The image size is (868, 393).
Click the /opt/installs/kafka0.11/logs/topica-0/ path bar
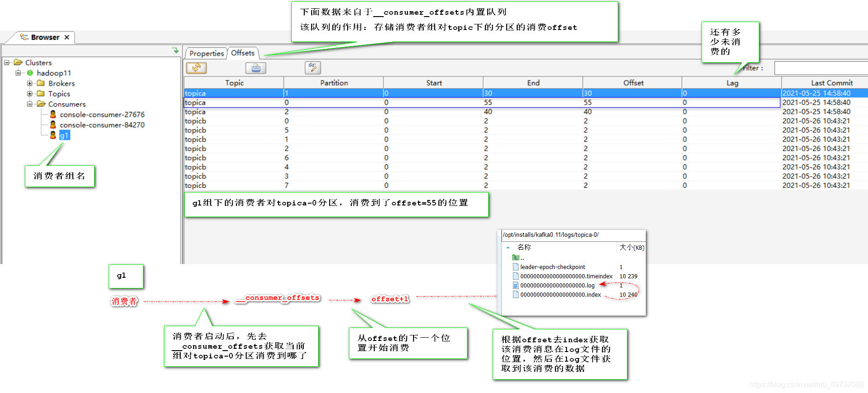573,235
